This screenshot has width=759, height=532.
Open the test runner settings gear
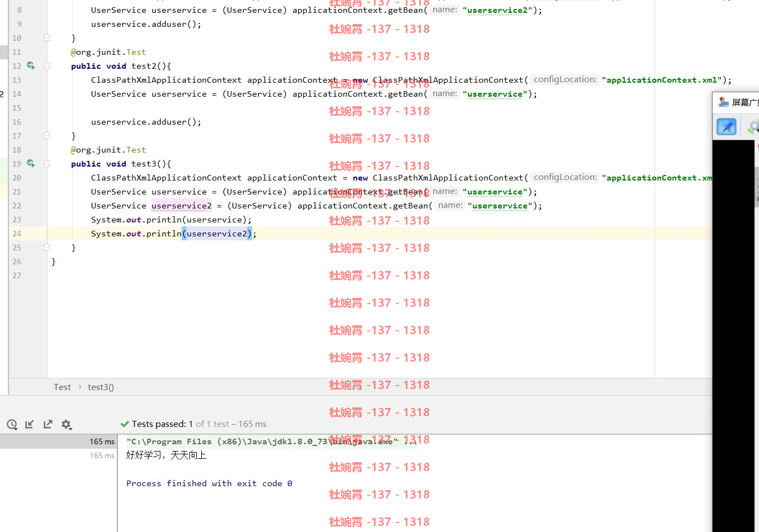point(67,425)
